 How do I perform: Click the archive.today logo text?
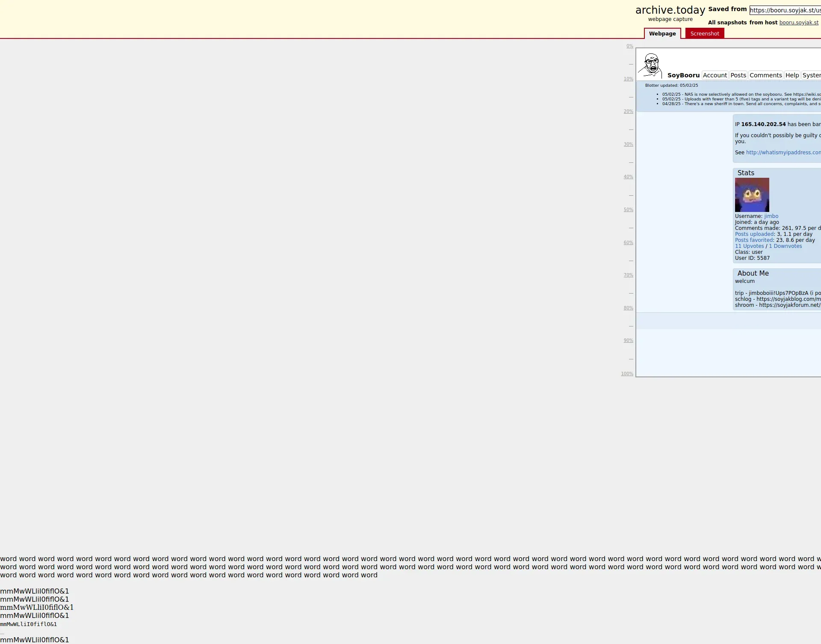click(x=670, y=10)
